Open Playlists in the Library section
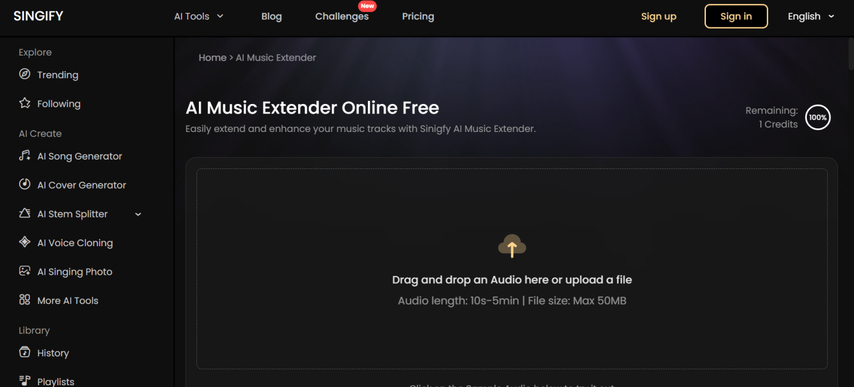The width and height of the screenshot is (854, 387). pos(56,382)
